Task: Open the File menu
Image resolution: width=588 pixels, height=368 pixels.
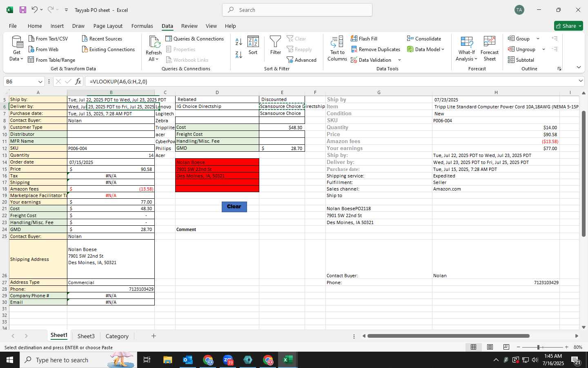Action: [x=13, y=26]
